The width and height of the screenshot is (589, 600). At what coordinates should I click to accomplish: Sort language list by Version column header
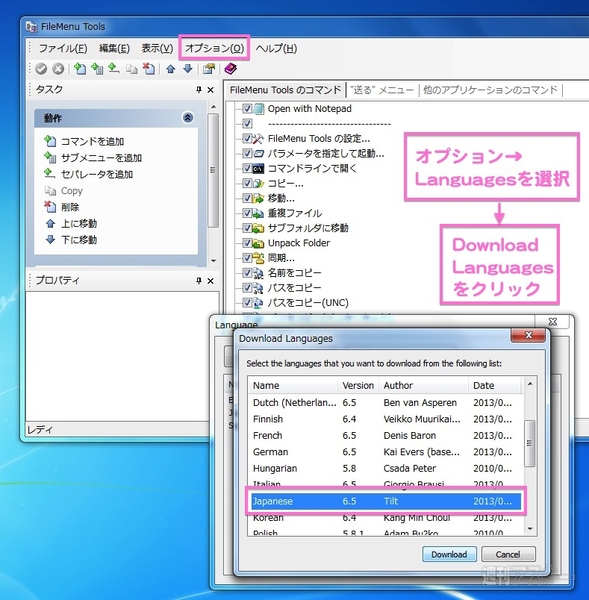(358, 385)
